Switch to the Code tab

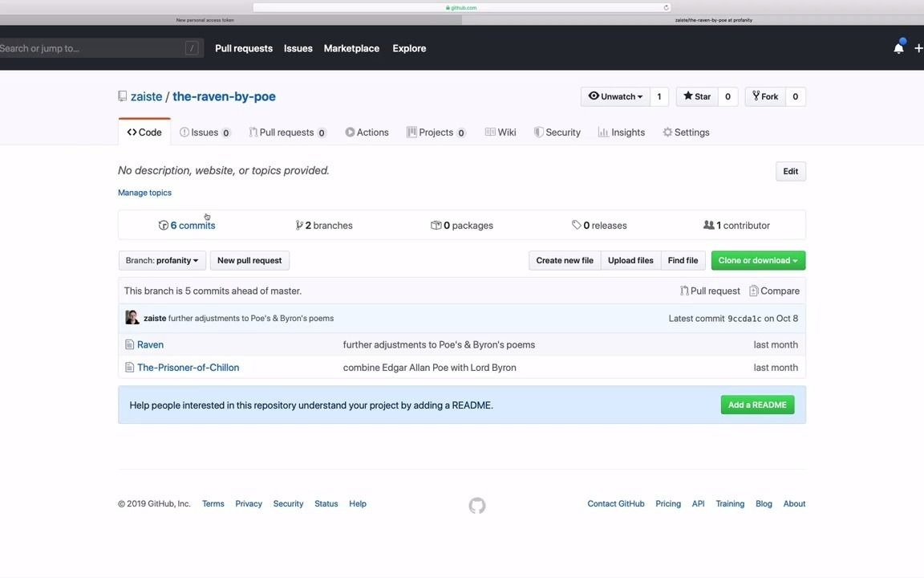pos(144,132)
